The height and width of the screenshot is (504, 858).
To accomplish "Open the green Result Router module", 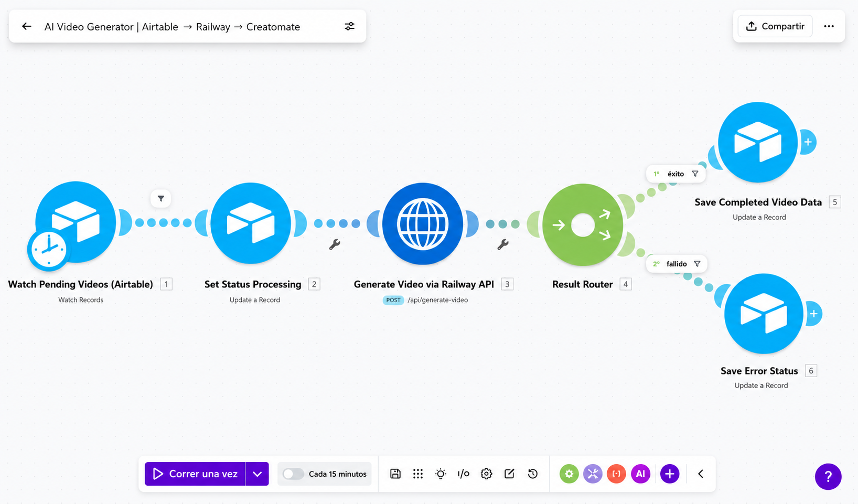I will coord(583,225).
